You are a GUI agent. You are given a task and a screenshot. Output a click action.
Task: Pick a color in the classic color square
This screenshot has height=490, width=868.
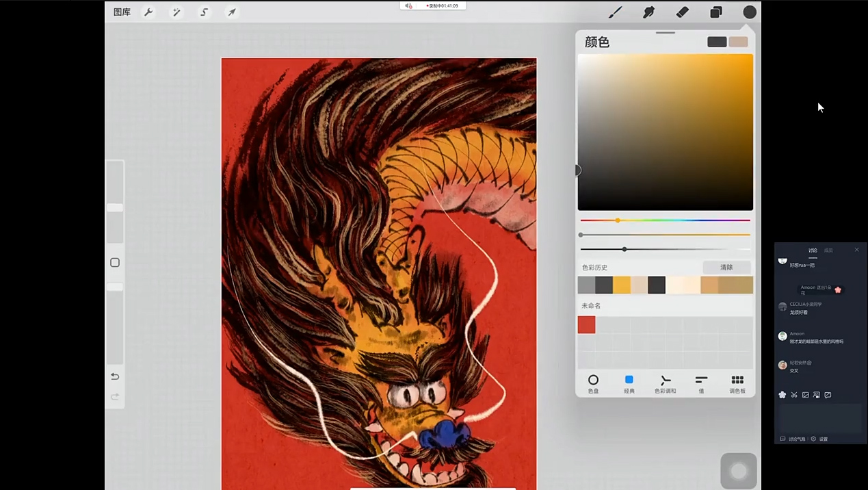coord(666,132)
